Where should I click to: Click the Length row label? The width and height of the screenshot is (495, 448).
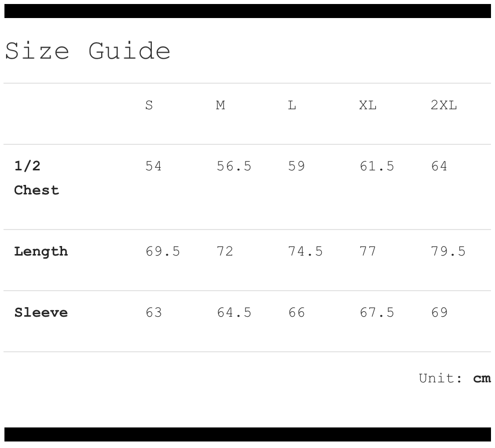[x=41, y=251]
